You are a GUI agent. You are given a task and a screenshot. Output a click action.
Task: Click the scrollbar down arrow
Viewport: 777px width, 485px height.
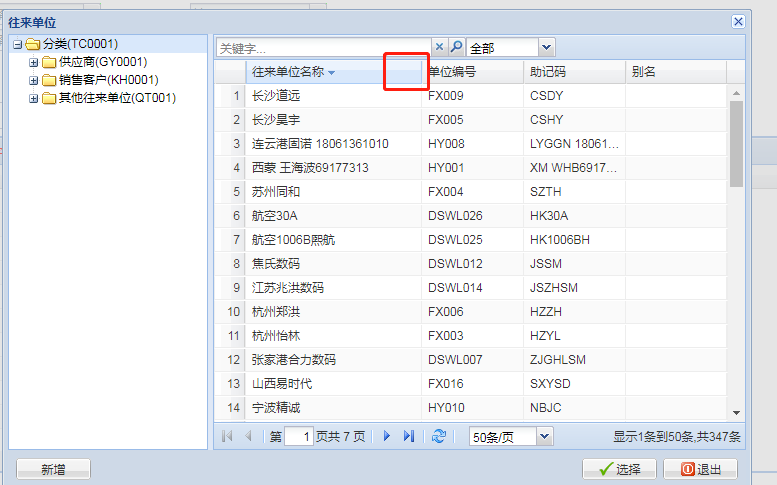pos(736,413)
